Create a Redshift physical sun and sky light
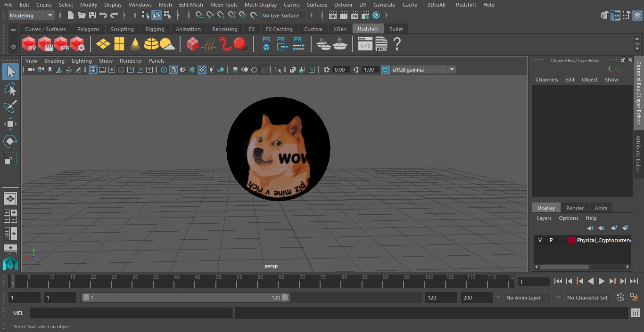 tap(167, 44)
